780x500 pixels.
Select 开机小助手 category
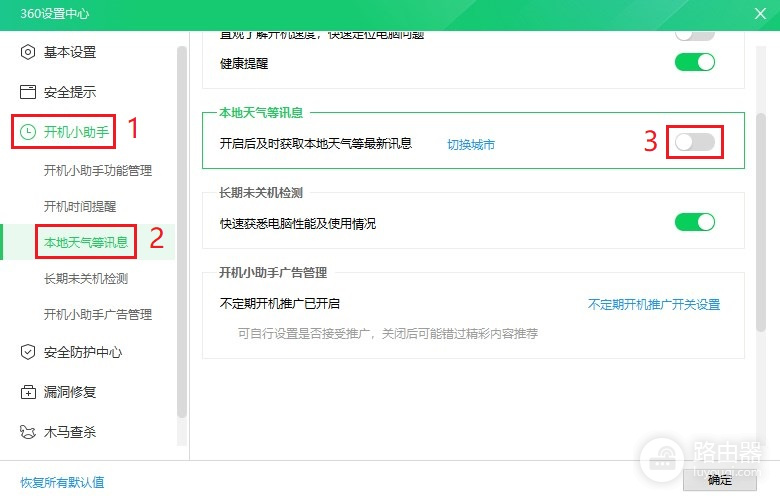click(76, 132)
